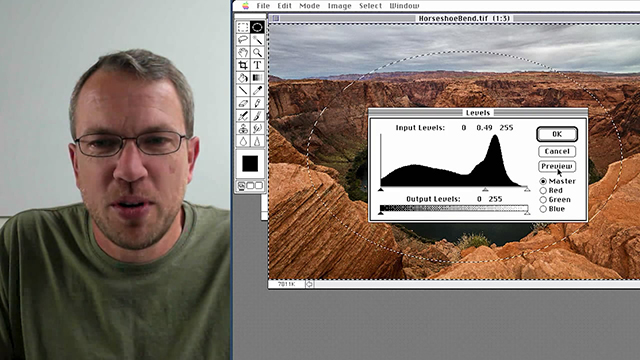The image size is (640, 360).
Task: Confirm Levels with the OK button
Action: point(557,134)
